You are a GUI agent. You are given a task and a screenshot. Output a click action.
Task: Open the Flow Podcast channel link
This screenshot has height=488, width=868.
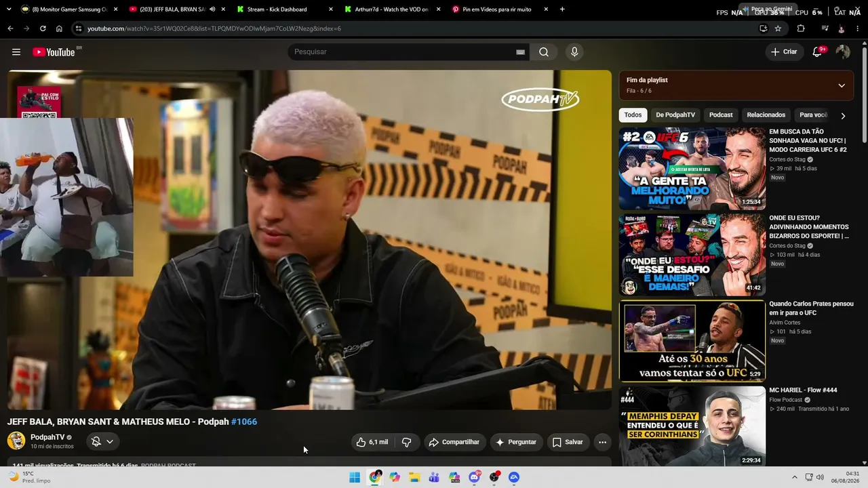click(x=786, y=400)
